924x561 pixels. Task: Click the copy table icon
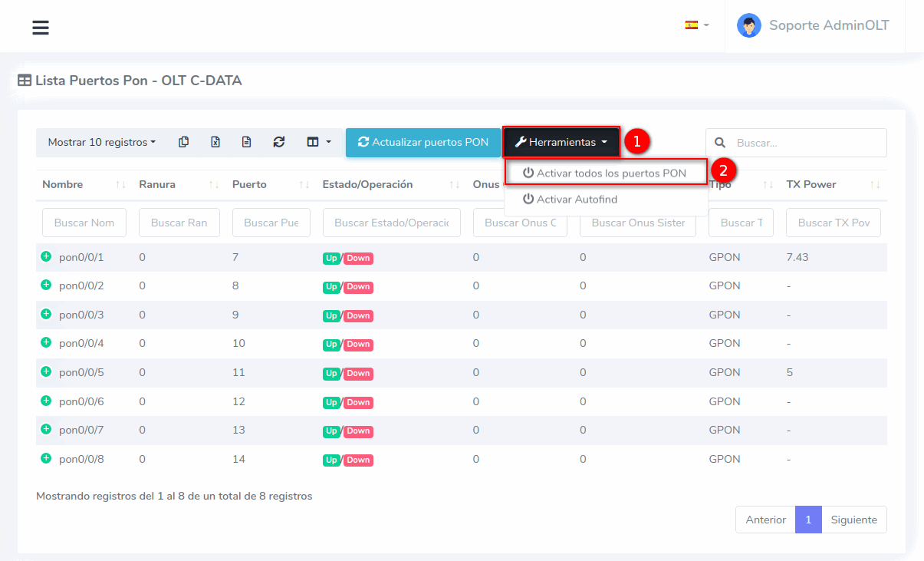click(x=183, y=142)
